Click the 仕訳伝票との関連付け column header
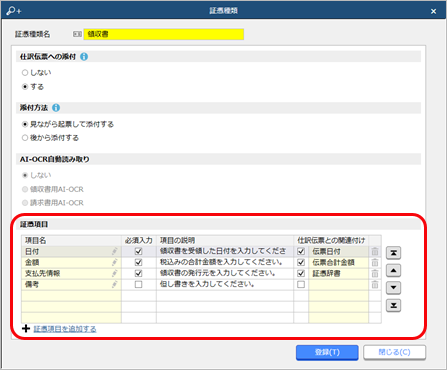 click(331, 240)
